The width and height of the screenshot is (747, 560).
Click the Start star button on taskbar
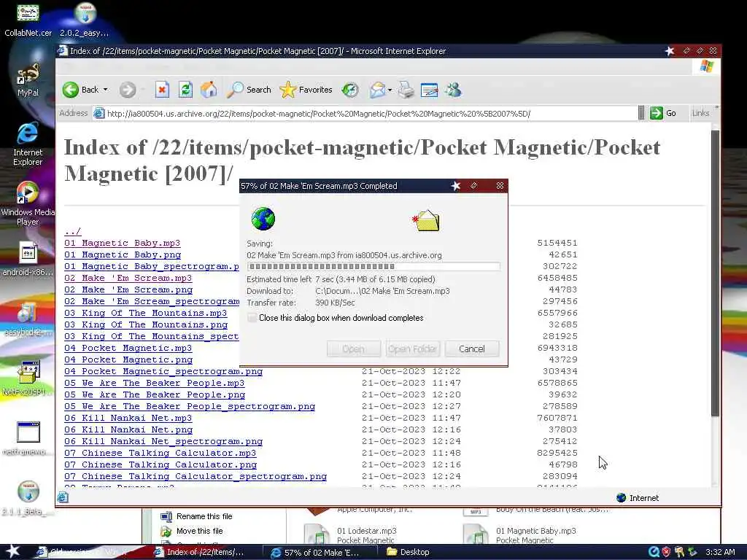(x=12, y=552)
